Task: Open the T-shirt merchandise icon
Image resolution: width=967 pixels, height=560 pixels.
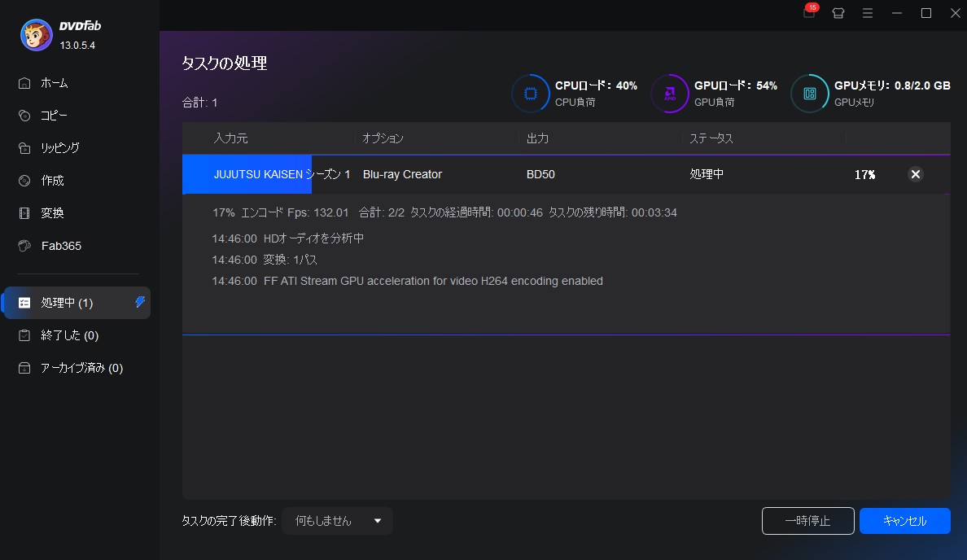Action: tap(838, 13)
